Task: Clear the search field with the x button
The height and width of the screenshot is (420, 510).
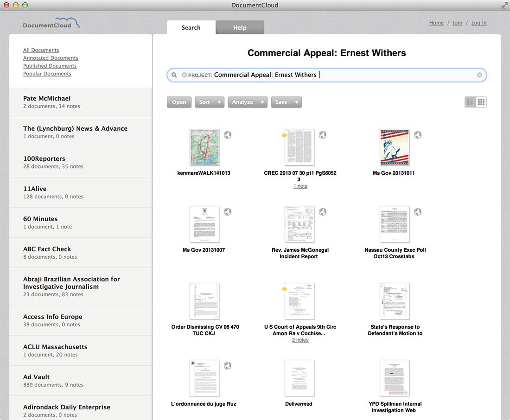Action: [479, 75]
